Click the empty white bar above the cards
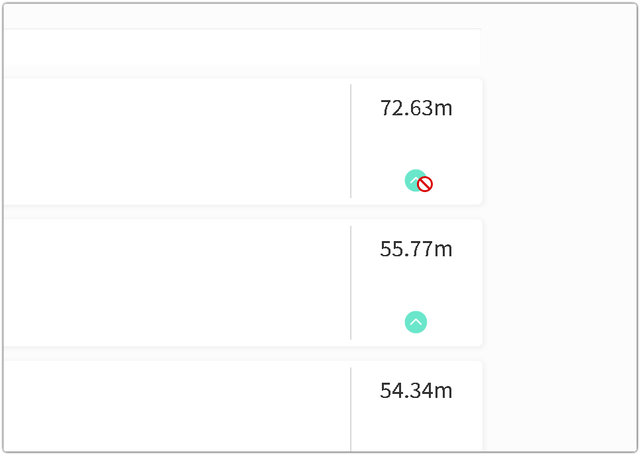The width and height of the screenshot is (640, 455). click(x=240, y=48)
